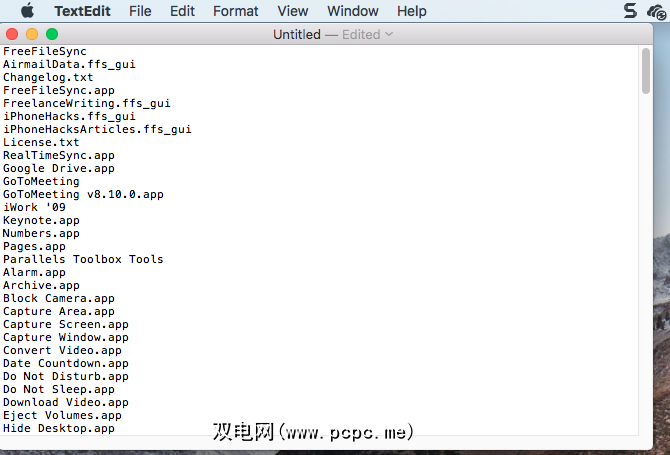Click the line "Eject Volumes.app"
The image size is (670, 455).
click(x=62, y=415)
